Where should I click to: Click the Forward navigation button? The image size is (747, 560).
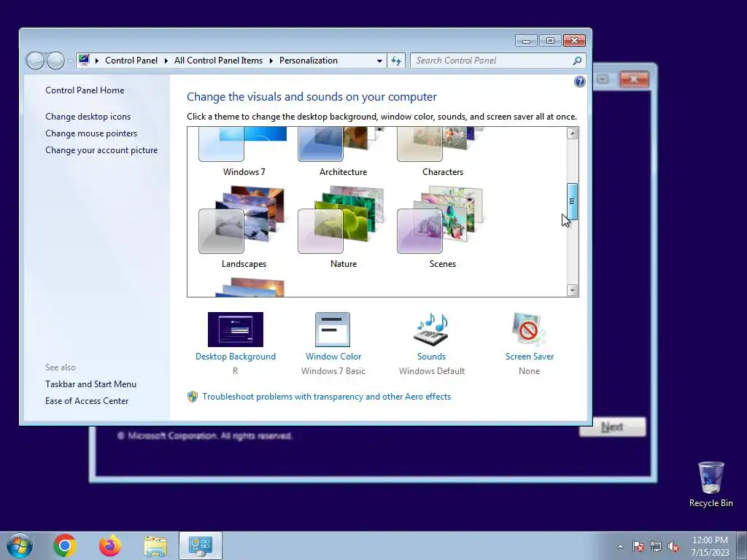click(55, 61)
